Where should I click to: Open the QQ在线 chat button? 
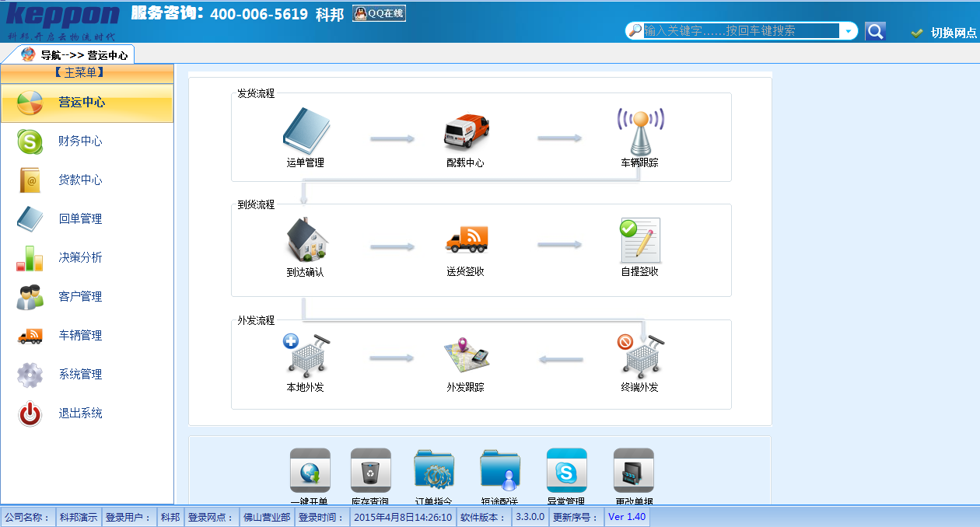(x=379, y=13)
